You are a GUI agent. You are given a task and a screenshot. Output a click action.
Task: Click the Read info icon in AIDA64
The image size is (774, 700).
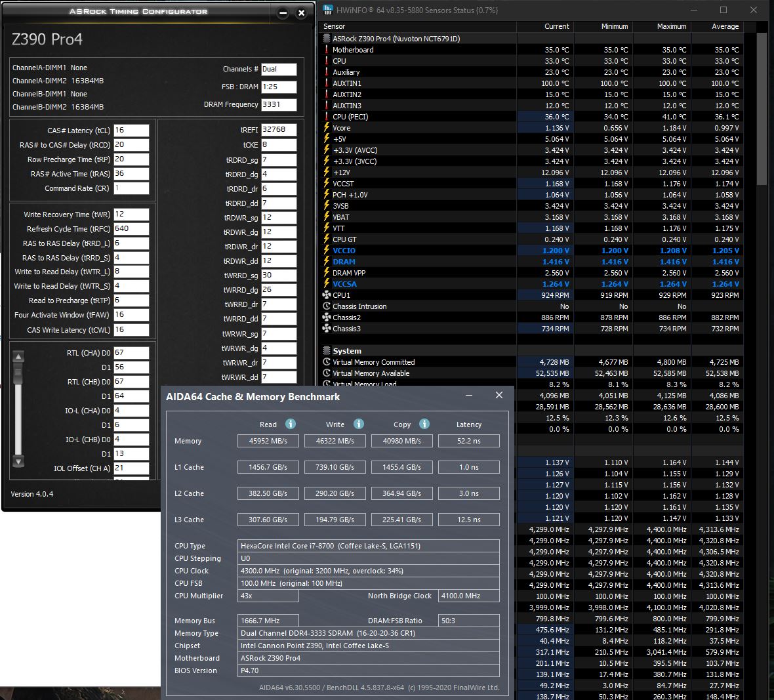(x=291, y=424)
